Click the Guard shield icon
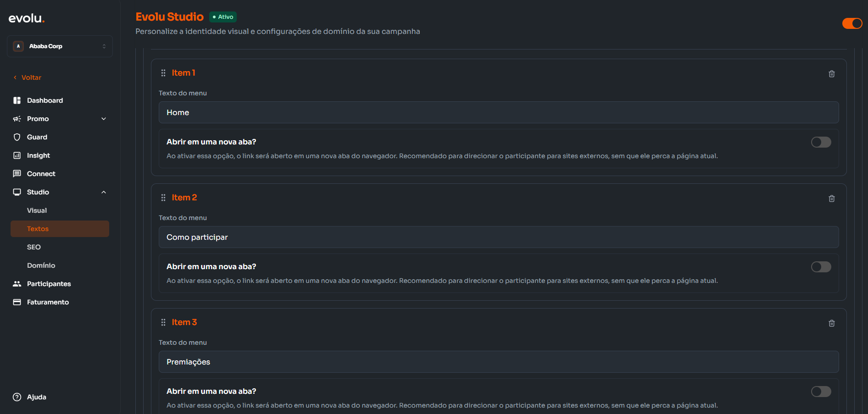Viewport: 868px width, 414px height. click(17, 137)
